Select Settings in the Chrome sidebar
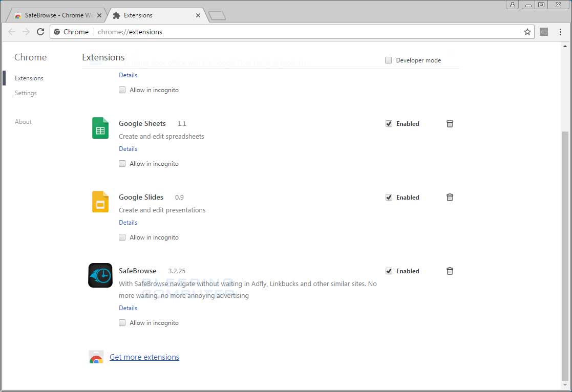Screen dimensions: 572x392 [x=26, y=93]
